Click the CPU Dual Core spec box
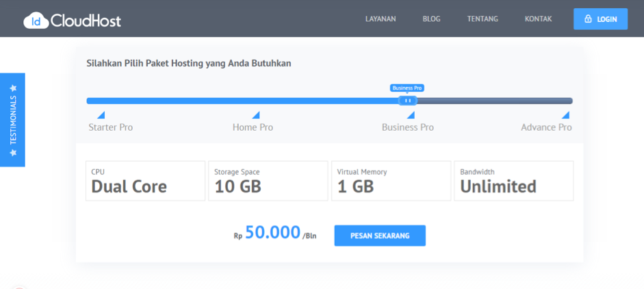 pos(145,181)
